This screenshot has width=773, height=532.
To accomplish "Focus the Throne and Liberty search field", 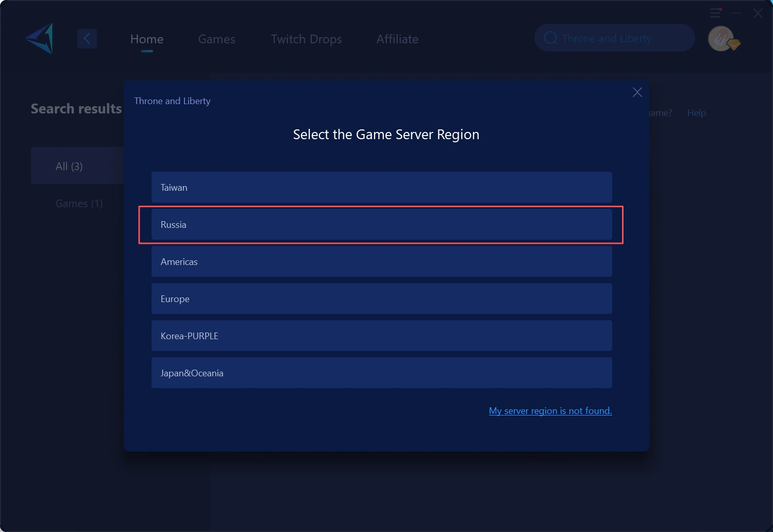I will tap(614, 38).
